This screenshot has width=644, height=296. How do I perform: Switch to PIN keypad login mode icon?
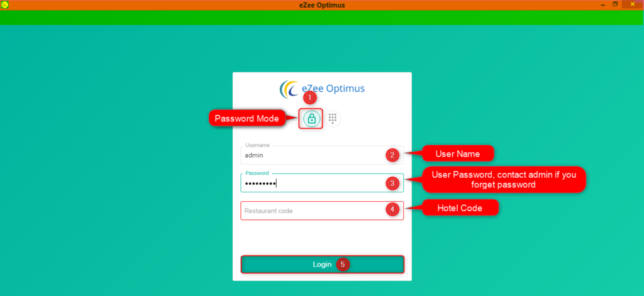(333, 119)
